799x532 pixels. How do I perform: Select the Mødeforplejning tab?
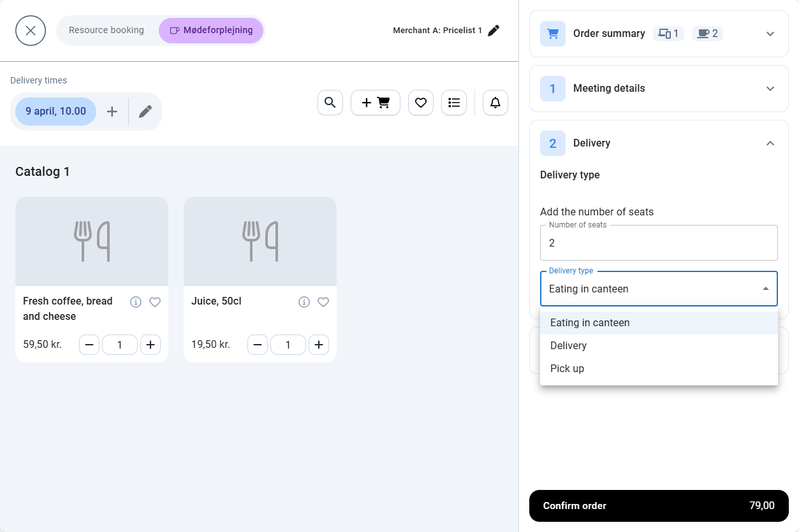[x=211, y=30]
